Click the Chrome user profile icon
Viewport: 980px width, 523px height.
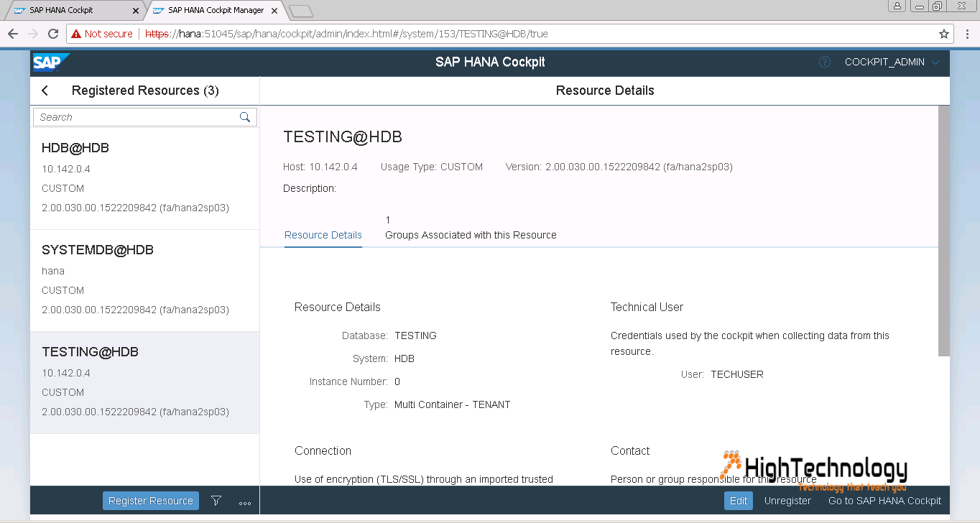point(897,6)
